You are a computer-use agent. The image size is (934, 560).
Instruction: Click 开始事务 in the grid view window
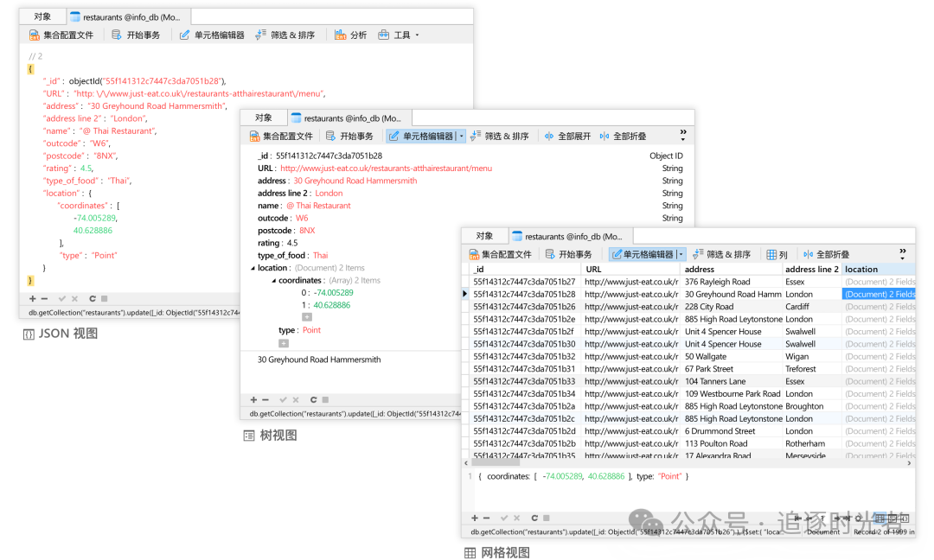tap(569, 254)
